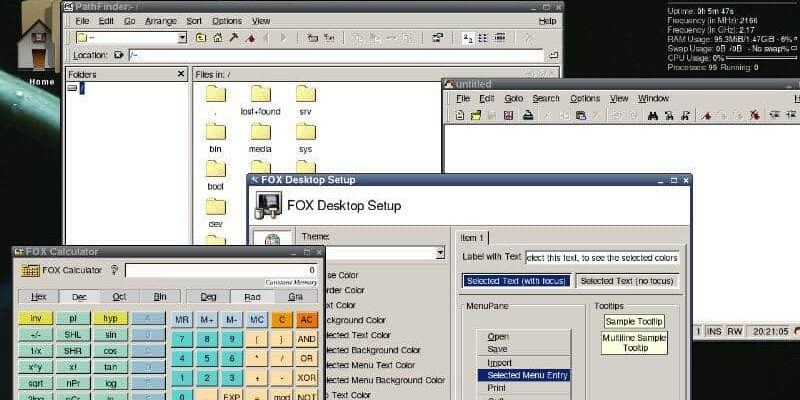Click Selected Menu Entry in MenuPane preview
The height and width of the screenshot is (400, 800).
pos(524,376)
